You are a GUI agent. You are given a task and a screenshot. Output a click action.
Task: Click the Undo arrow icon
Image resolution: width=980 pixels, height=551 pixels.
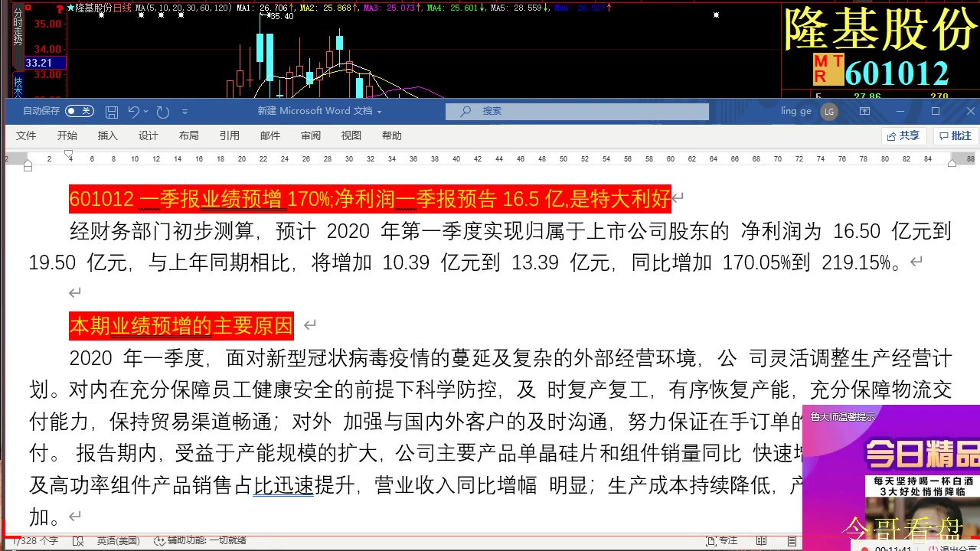click(133, 112)
